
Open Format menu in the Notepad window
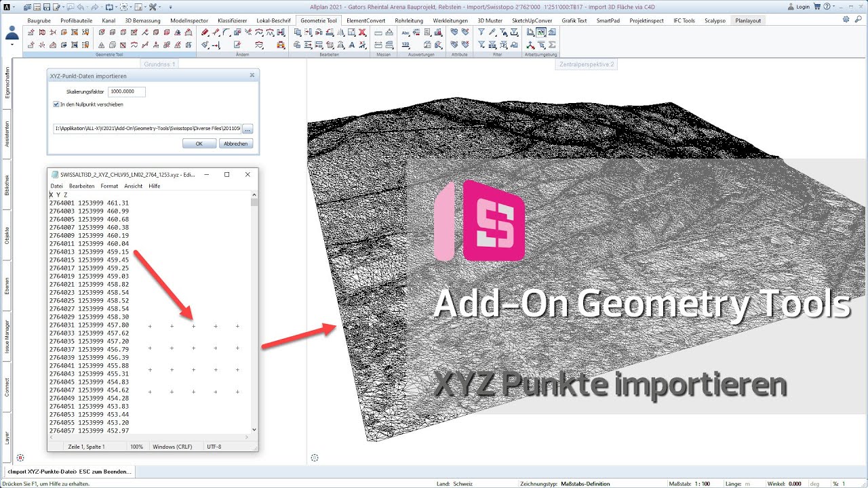pos(109,186)
